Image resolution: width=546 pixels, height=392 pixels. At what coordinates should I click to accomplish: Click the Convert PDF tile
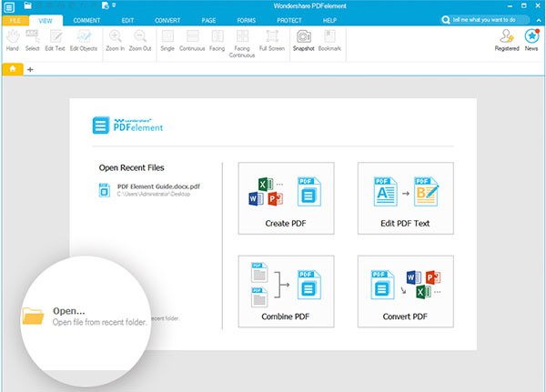point(406,291)
